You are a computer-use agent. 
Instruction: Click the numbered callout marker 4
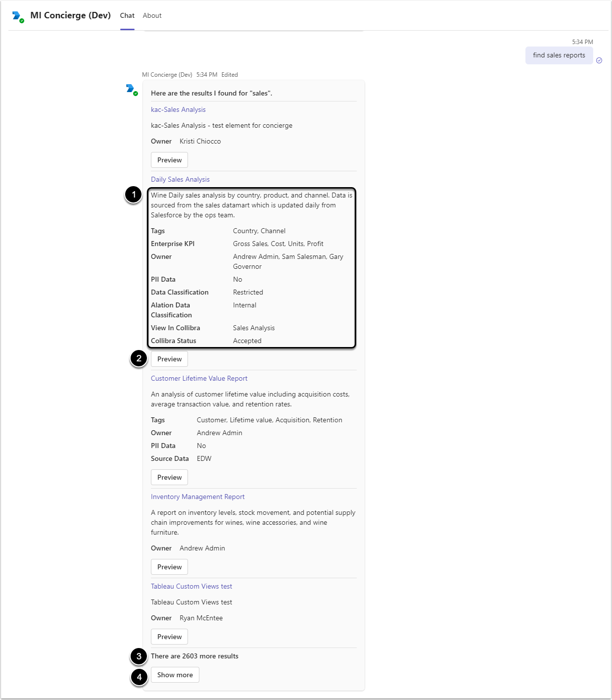pos(139,677)
